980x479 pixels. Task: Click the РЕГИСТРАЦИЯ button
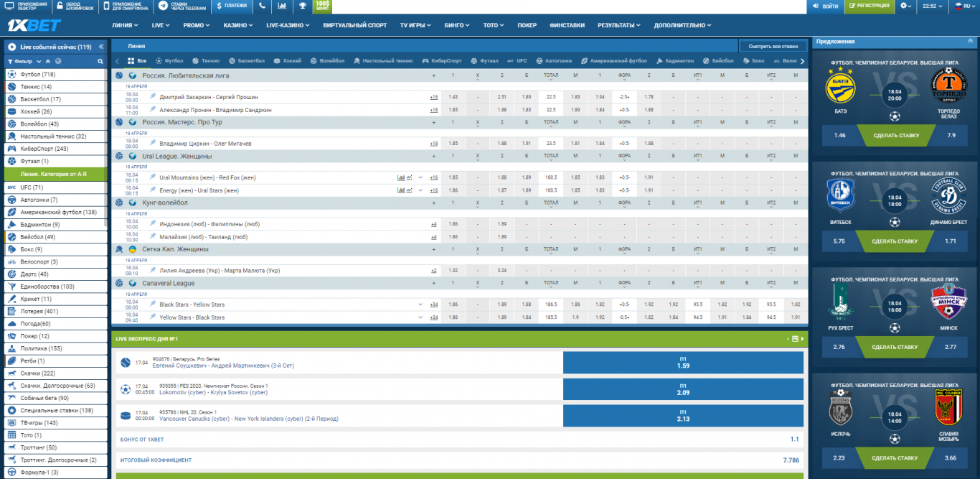(870, 6)
